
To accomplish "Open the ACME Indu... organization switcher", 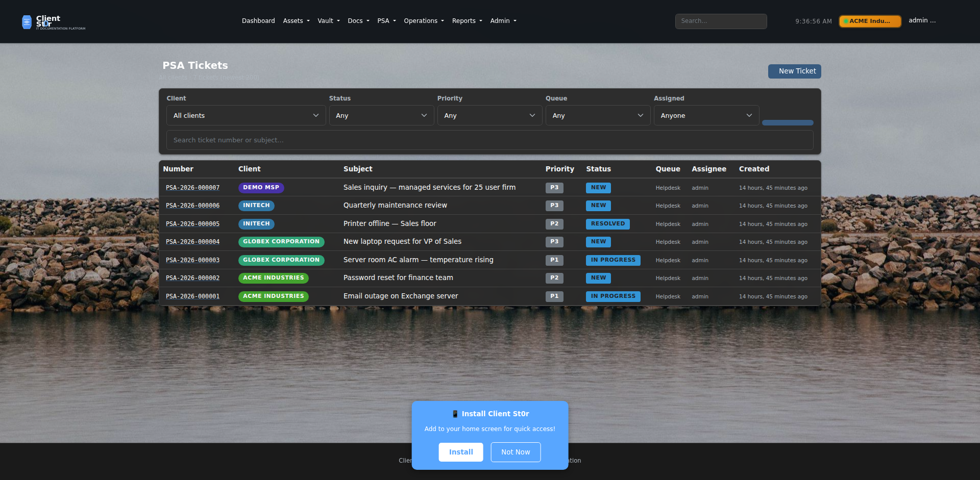I will pyautogui.click(x=870, y=21).
